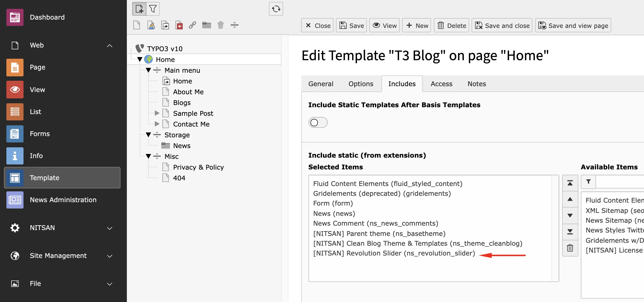The image size is (644, 302).
Task: Click the available items filter icon
Action: click(x=588, y=182)
